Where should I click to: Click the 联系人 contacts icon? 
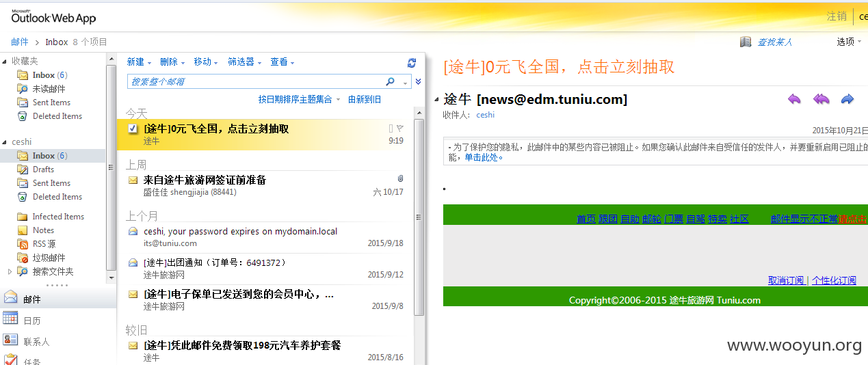pyautogui.click(x=10, y=340)
